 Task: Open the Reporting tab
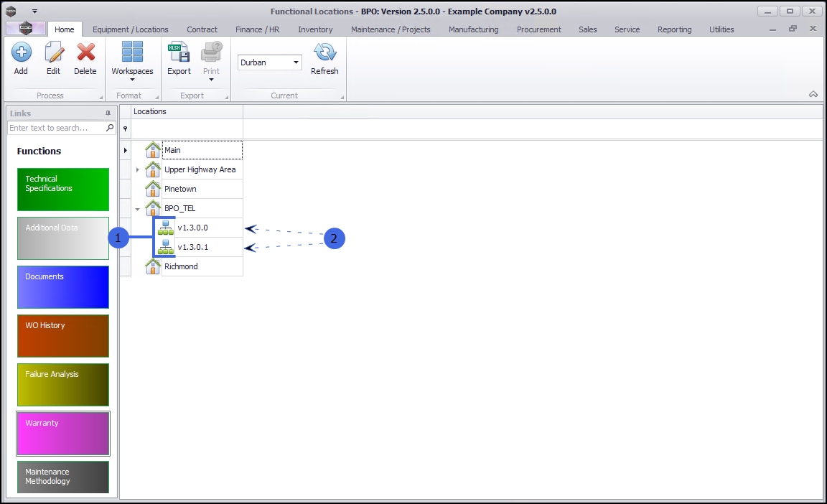pos(675,29)
